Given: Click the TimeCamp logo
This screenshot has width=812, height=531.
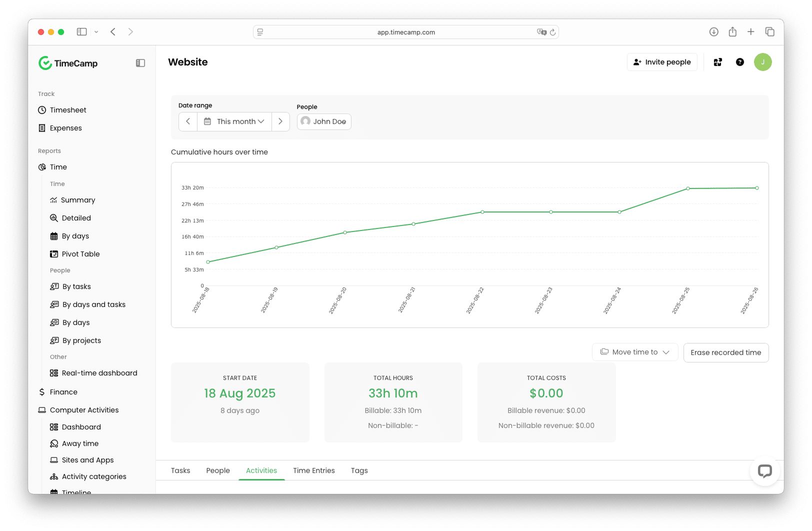Looking at the screenshot, I should click(68, 63).
